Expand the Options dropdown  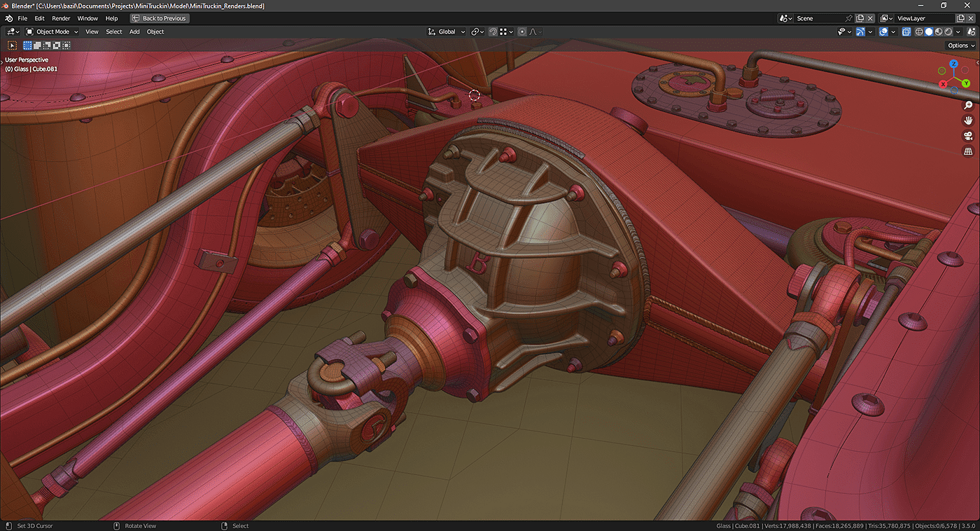pos(960,46)
